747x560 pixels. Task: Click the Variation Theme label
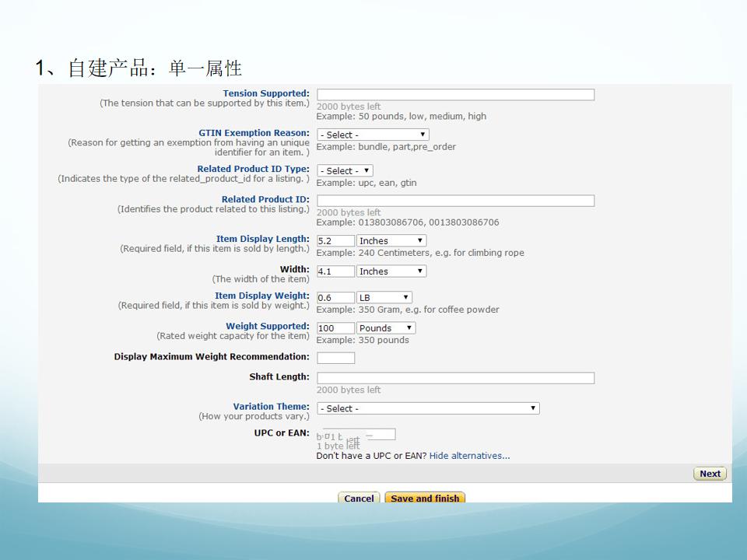pyautogui.click(x=271, y=407)
